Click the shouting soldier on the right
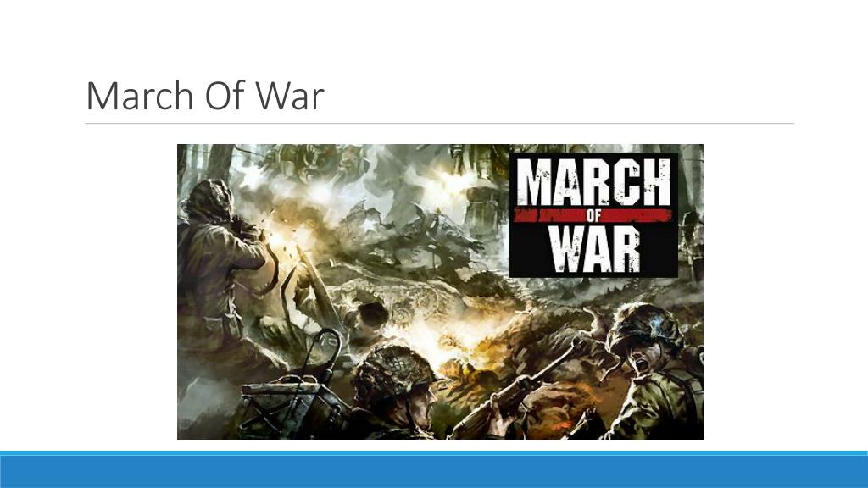 click(654, 372)
